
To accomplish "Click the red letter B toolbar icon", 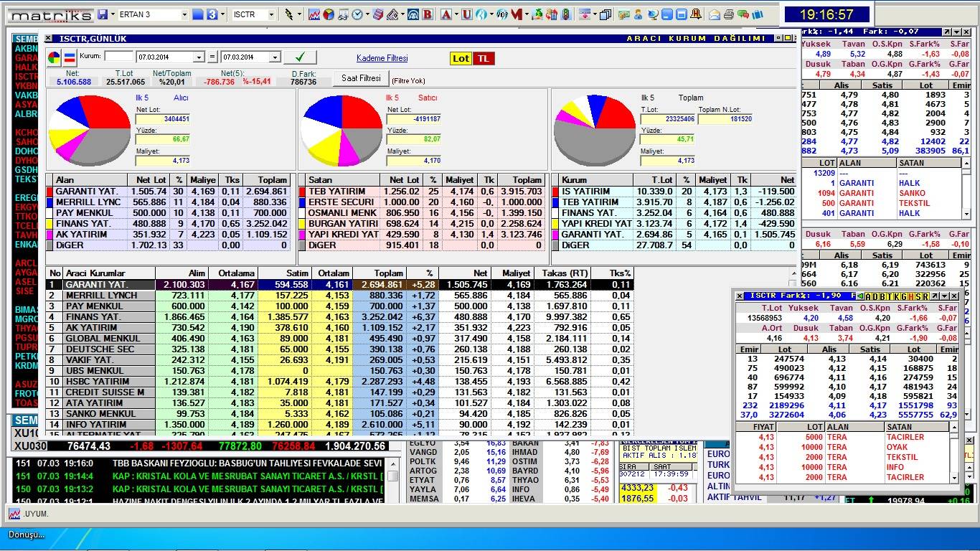I will [x=428, y=14].
